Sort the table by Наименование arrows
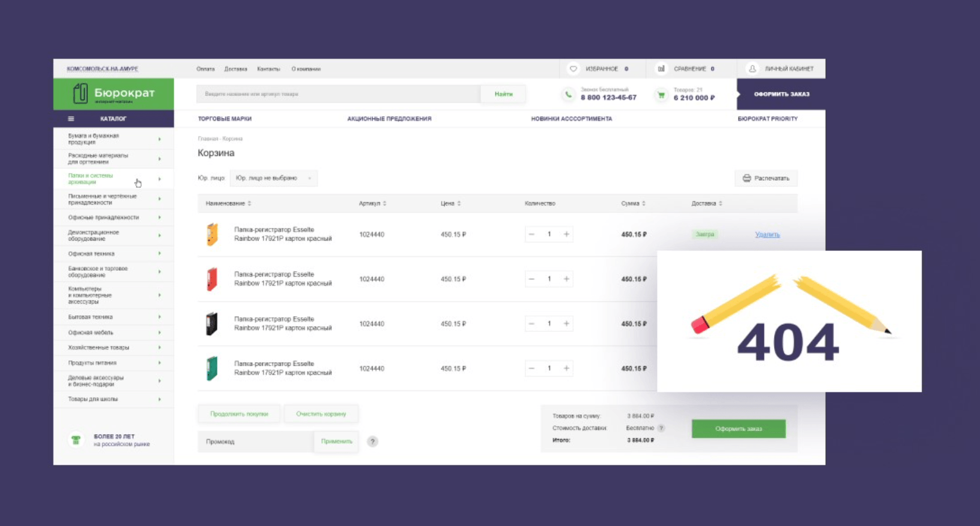Viewport: 980px width, 526px height. click(x=249, y=204)
